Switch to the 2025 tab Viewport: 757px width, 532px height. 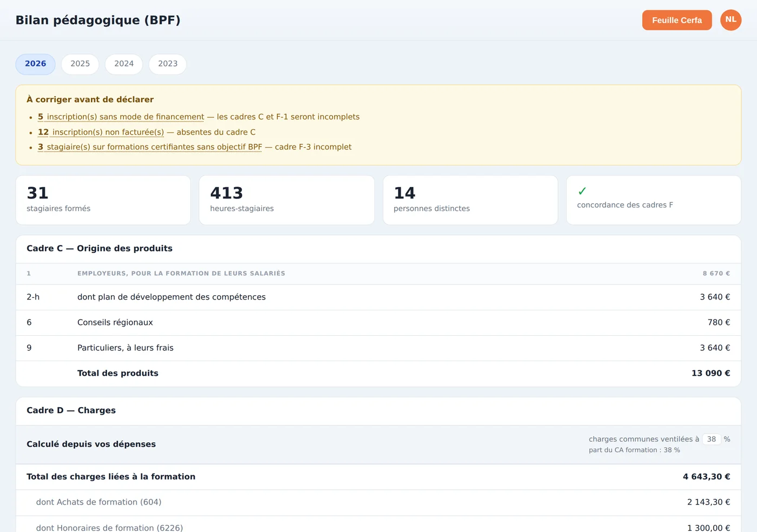(80, 64)
